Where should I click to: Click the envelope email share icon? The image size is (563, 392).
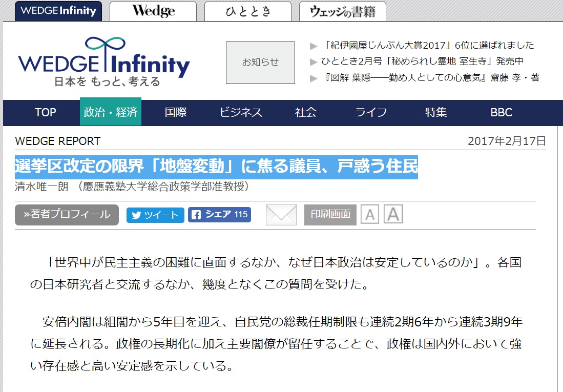tap(281, 215)
